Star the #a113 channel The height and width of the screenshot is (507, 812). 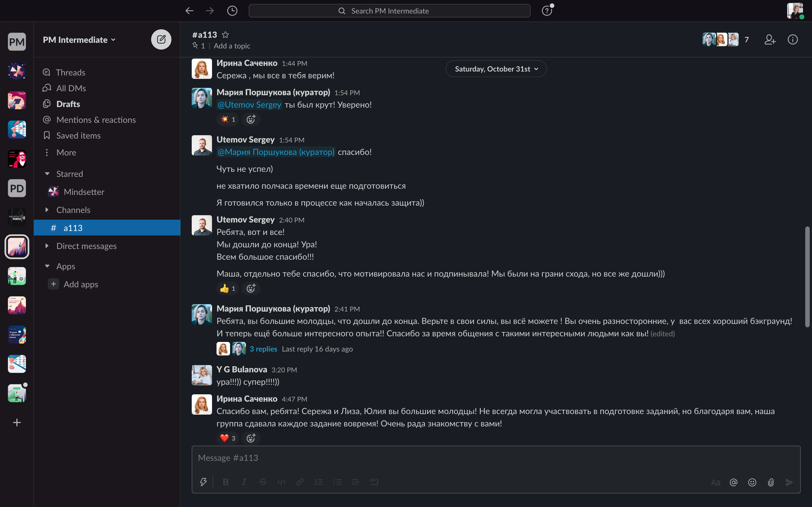(226, 35)
